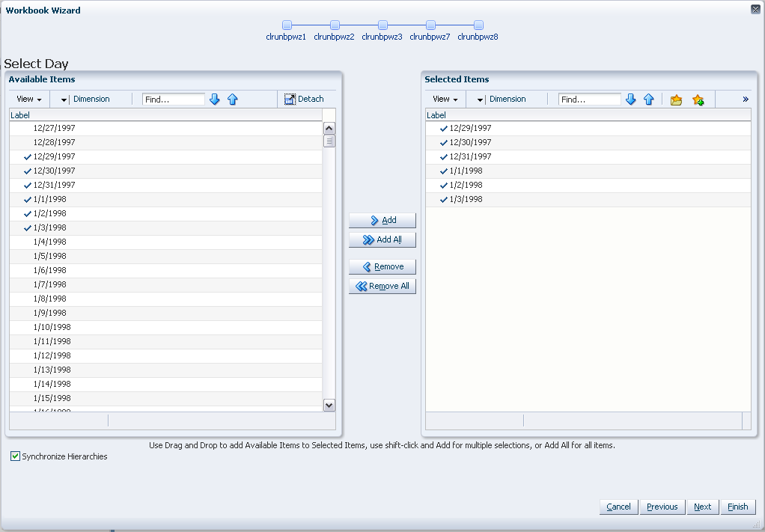Click Label column header in Selected Items
The height and width of the screenshot is (532, 765).
[588, 115]
